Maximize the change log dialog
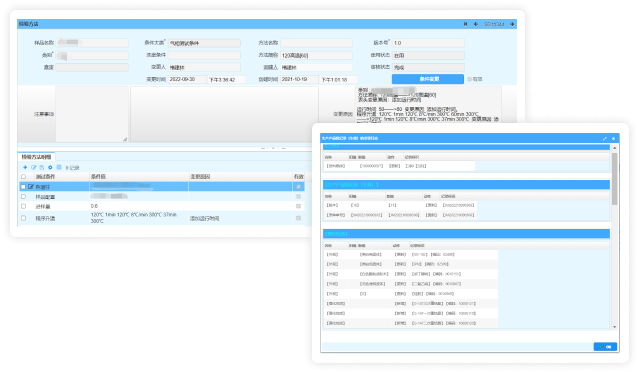 (x=605, y=139)
